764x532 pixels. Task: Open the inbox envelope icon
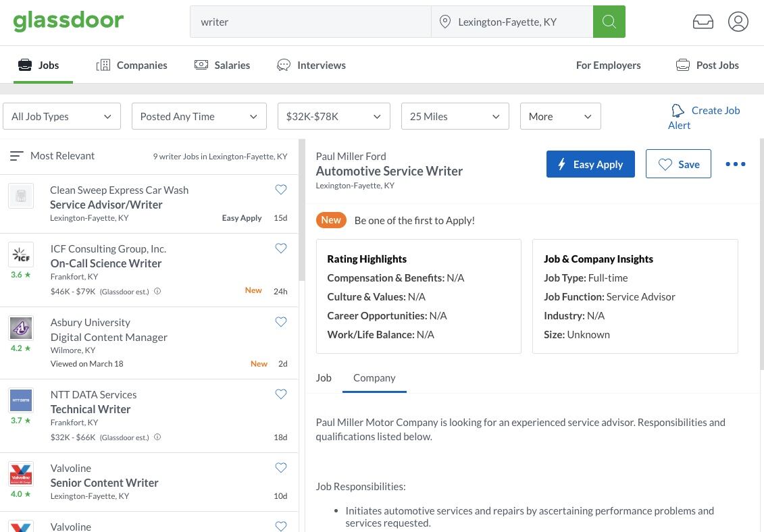[x=703, y=22]
